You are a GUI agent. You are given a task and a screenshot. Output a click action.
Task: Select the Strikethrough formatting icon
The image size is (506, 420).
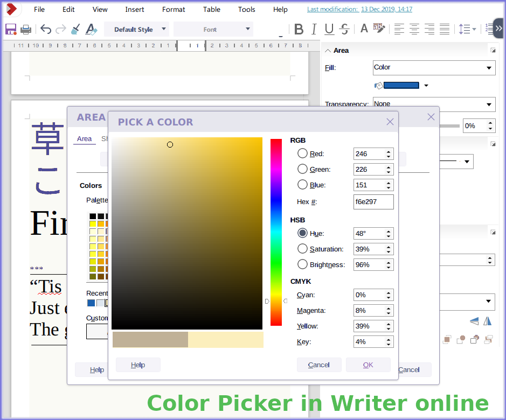(344, 30)
